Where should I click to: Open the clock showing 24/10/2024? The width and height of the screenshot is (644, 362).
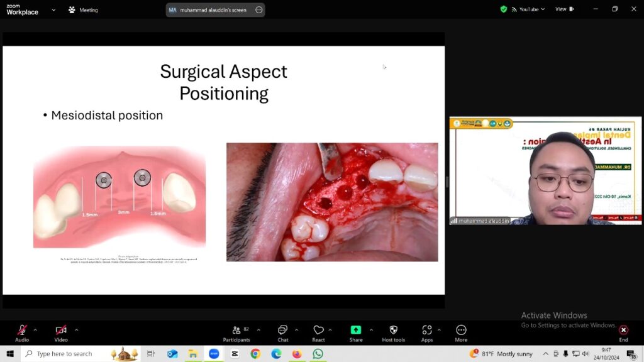pos(606,354)
